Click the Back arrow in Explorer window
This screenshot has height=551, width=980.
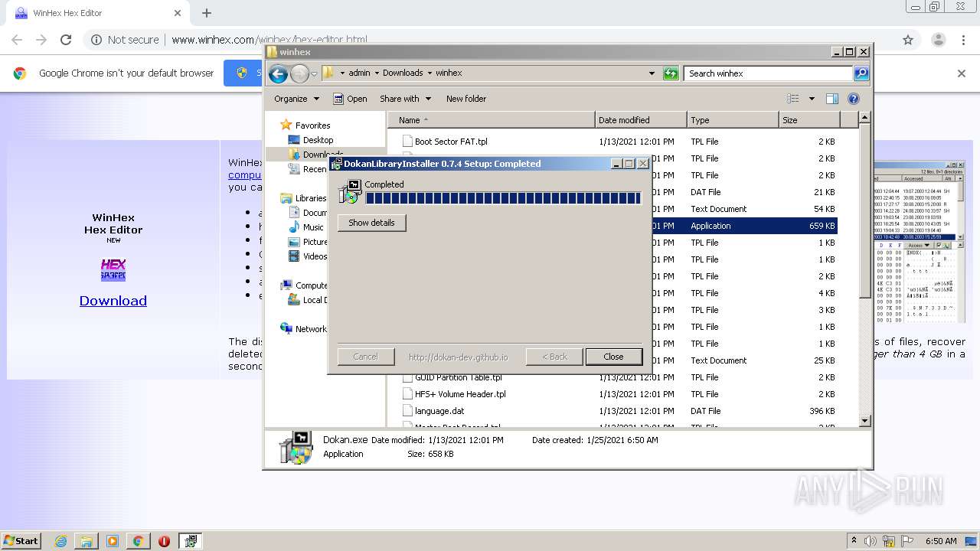pos(279,73)
